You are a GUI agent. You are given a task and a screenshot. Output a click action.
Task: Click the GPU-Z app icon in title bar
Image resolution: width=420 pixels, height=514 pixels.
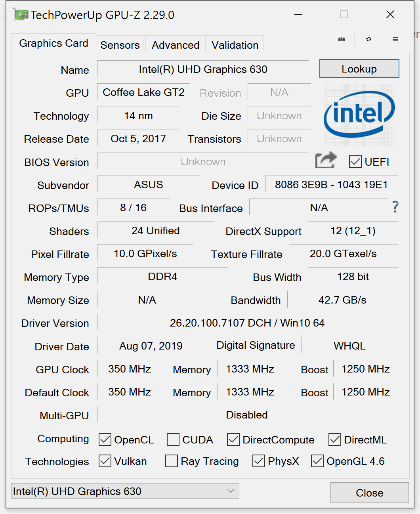pos(21,15)
